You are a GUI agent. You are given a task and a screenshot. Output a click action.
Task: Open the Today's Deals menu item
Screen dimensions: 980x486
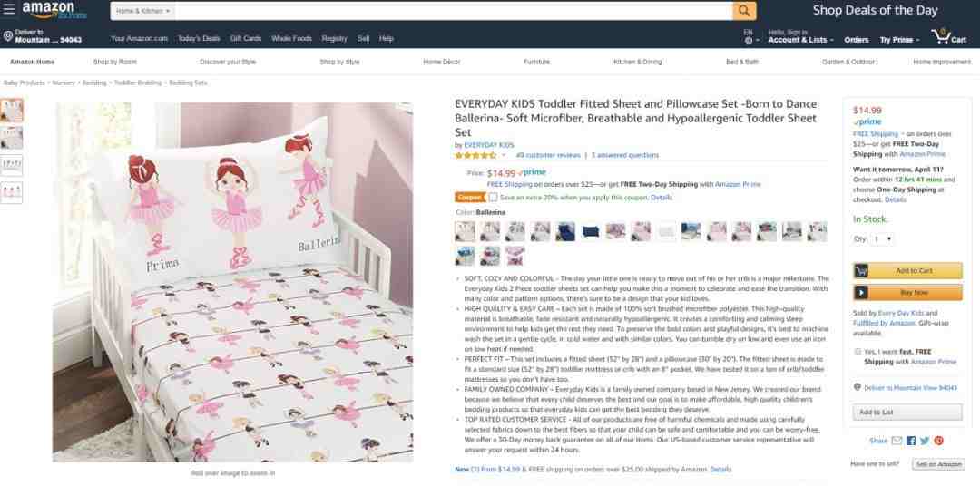tap(198, 38)
